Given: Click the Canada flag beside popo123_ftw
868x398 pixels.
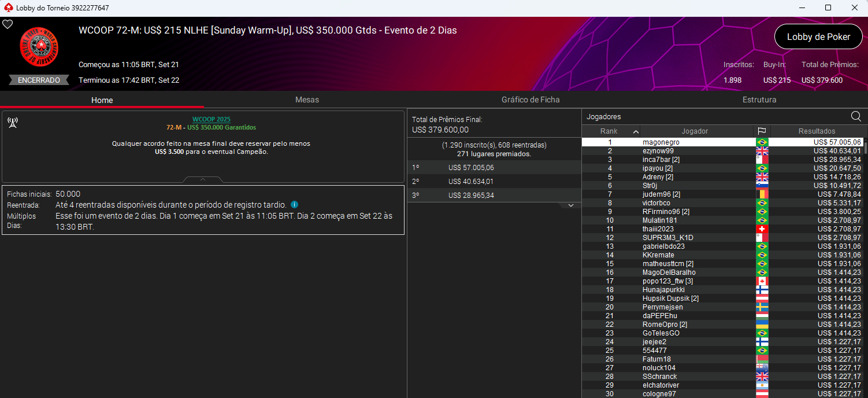Looking at the screenshot, I should pyautogui.click(x=762, y=281).
